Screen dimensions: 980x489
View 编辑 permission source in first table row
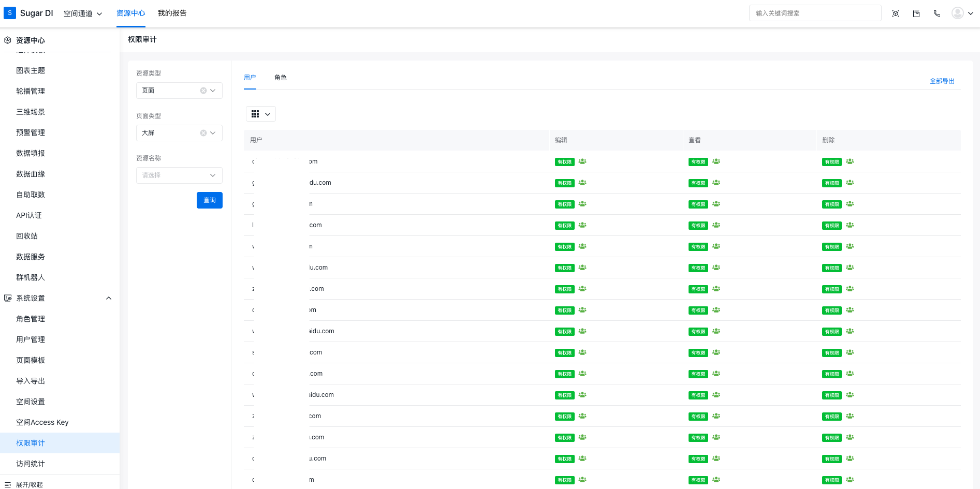coord(582,161)
